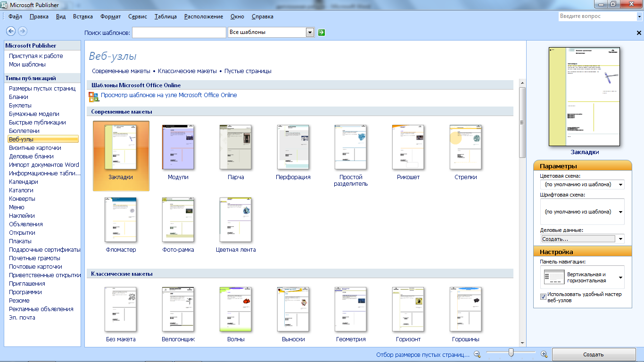
Task: Click the 'Введите вопрос' help box
Action: (x=597, y=16)
